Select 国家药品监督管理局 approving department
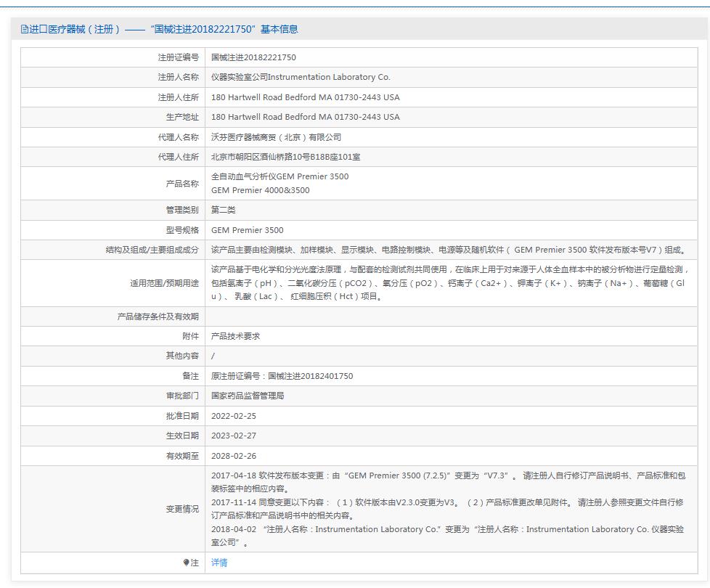This screenshot has width=710, height=588. coord(248,396)
